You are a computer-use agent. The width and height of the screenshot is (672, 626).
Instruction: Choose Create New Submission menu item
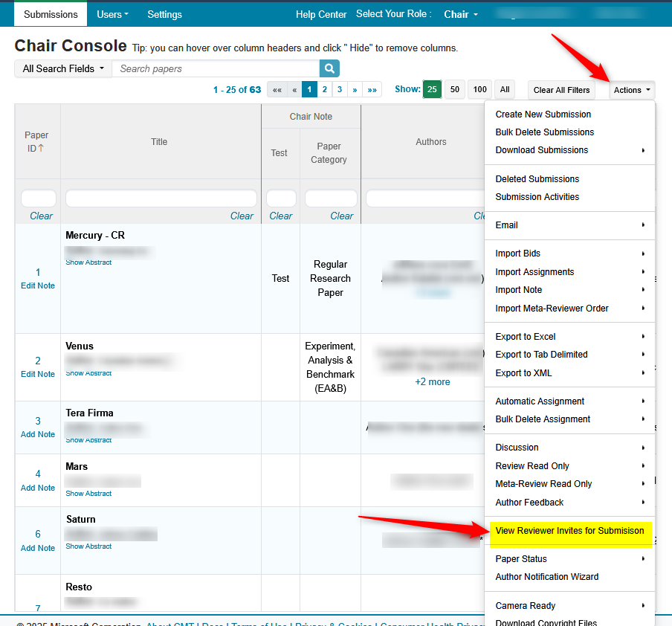point(543,114)
